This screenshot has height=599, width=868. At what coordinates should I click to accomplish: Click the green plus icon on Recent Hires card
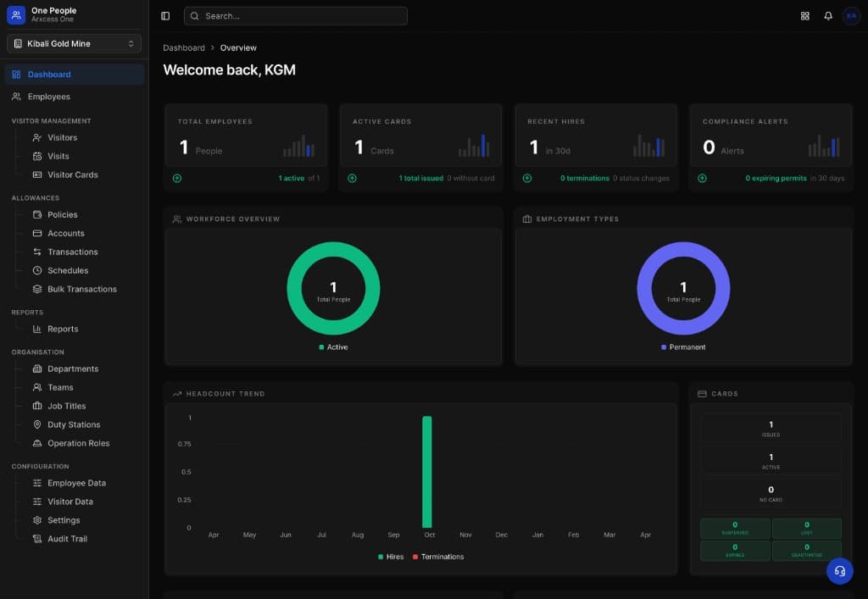(x=527, y=178)
